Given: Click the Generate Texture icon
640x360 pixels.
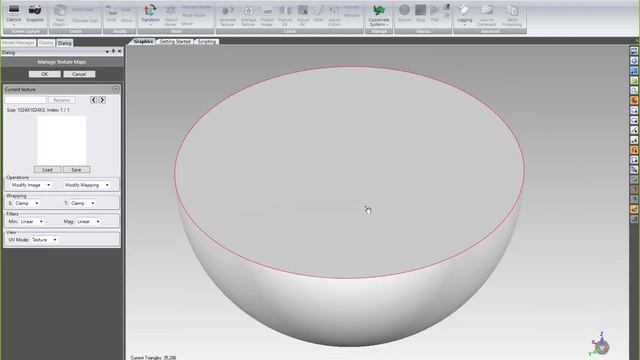Looking at the screenshot, I should [x=227, y=16].
